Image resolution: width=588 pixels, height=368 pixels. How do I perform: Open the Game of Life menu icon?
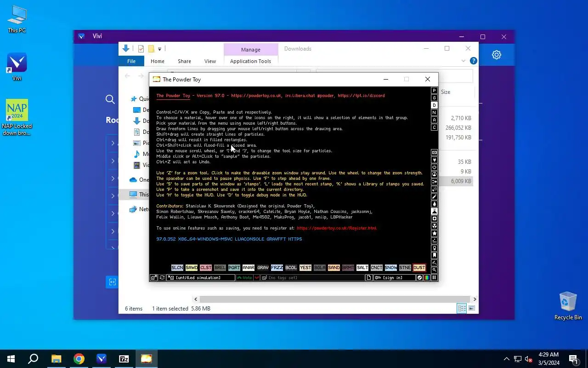point(434,241)
